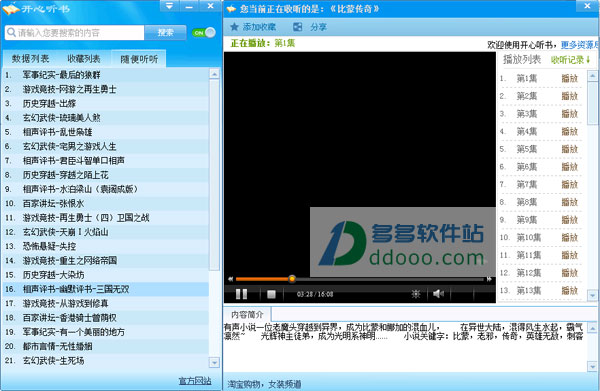The width and height of the screenshot is (600, 391).
Task: Mute audio with the speaker icon
Action: click(x=438, y=294)
